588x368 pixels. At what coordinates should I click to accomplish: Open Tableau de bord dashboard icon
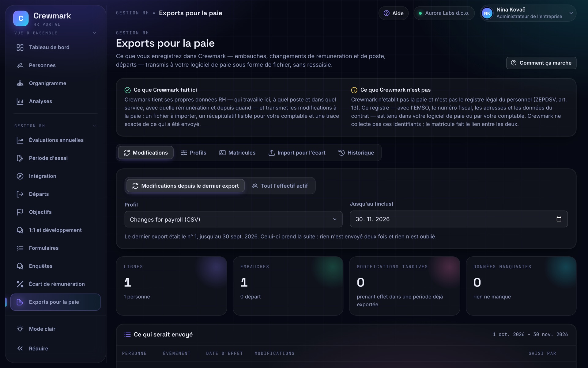point(20,47)
